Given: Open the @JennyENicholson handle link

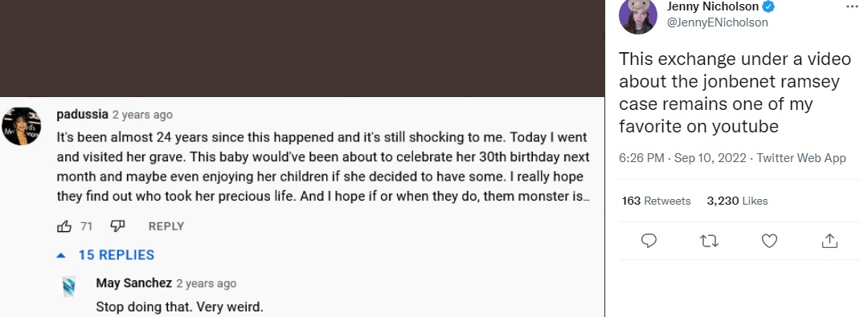Looking at the screenshot, I should [x=718, y=22].
